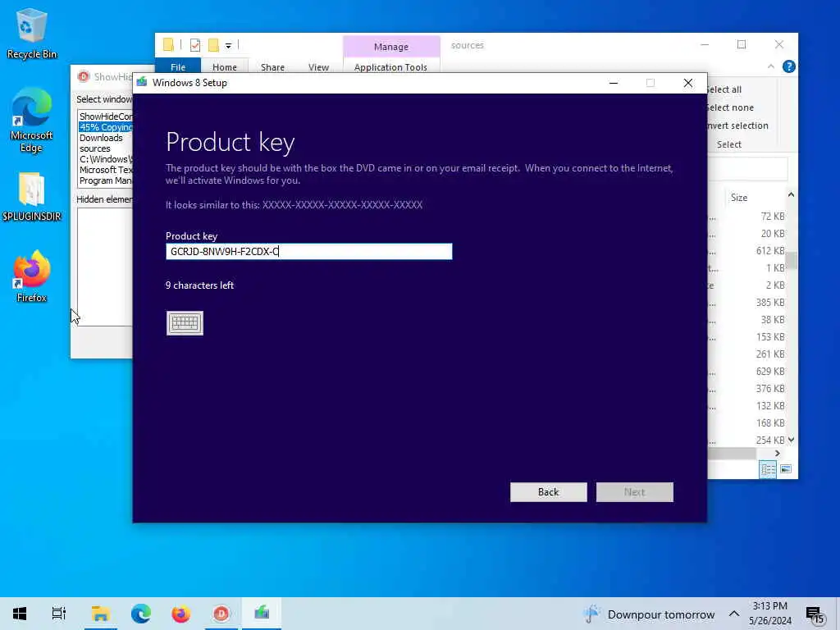Select the 612 KB file row
Screen dimensions: 840x630
(747, 251)
